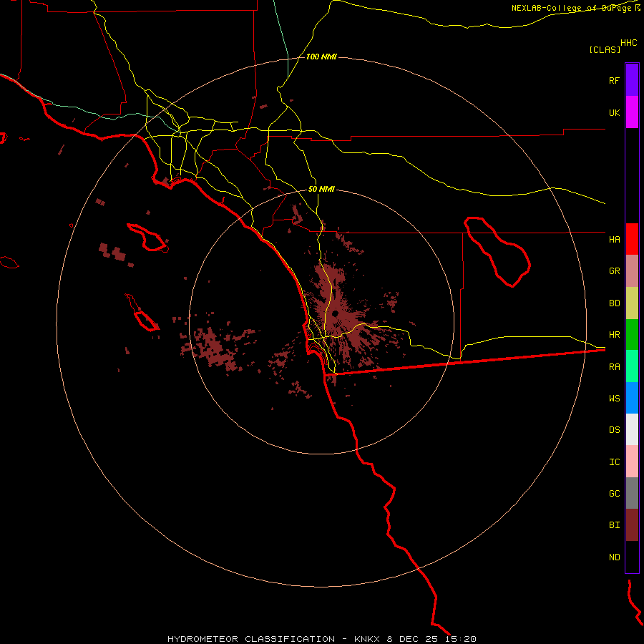Viewport: 644px width, 644px height.
Task: Select the BD yellow legend swatch
Action: click(x=632, y=303)
